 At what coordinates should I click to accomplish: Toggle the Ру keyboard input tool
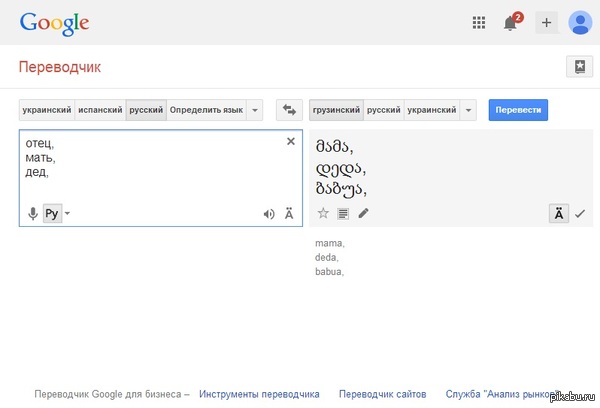pyautogui.click(x=52, y=213)
